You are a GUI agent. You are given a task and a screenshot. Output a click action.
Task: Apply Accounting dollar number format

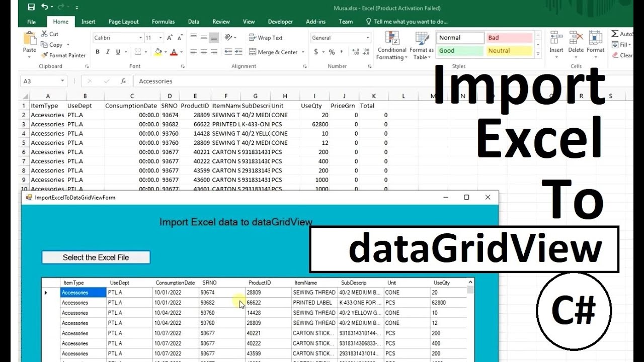(316, 52)
